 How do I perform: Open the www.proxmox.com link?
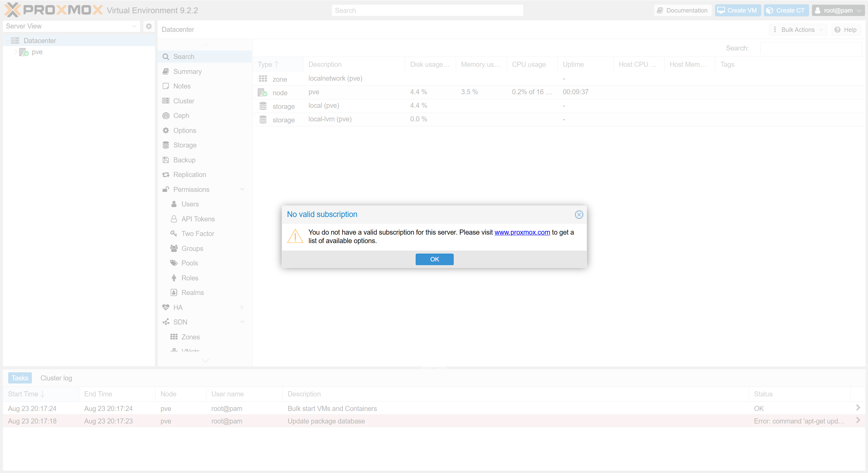[522, 232]
